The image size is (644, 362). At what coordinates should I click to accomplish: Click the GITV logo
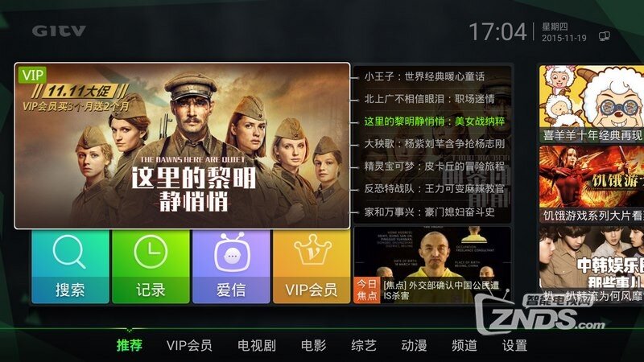59,31
